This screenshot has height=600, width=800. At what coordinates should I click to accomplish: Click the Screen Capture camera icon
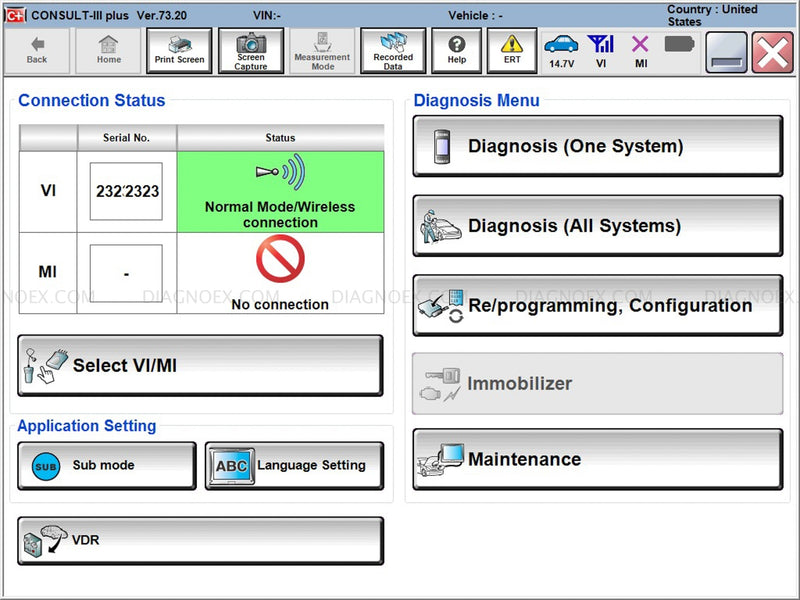tap(250, 50)
